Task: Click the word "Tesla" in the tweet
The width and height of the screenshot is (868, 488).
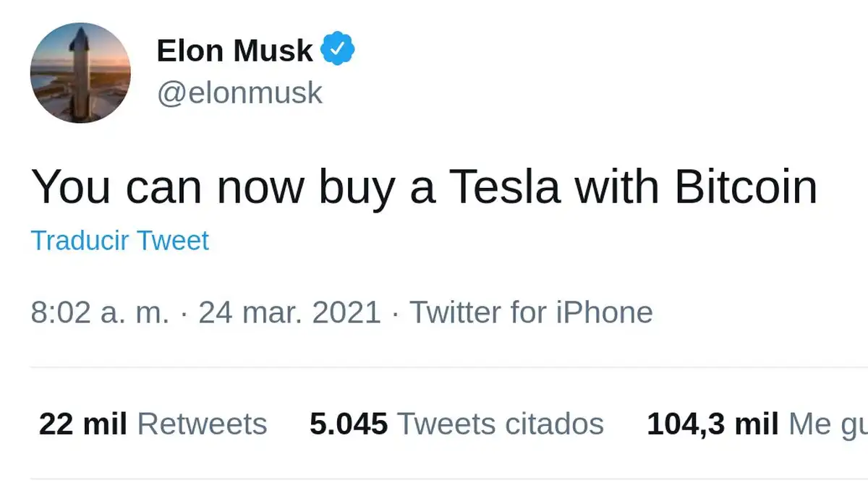Action: [x=505, y=187]
